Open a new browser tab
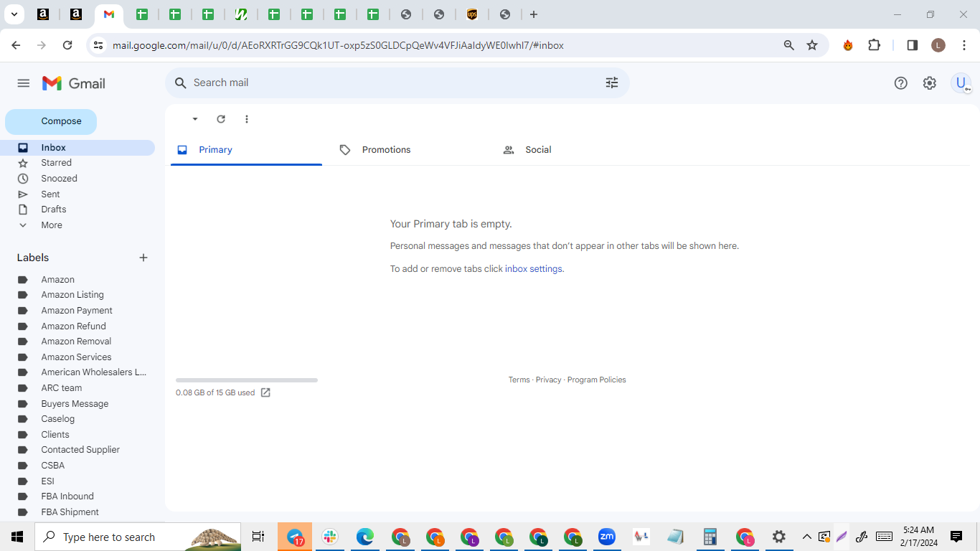 tap(534, 14)
